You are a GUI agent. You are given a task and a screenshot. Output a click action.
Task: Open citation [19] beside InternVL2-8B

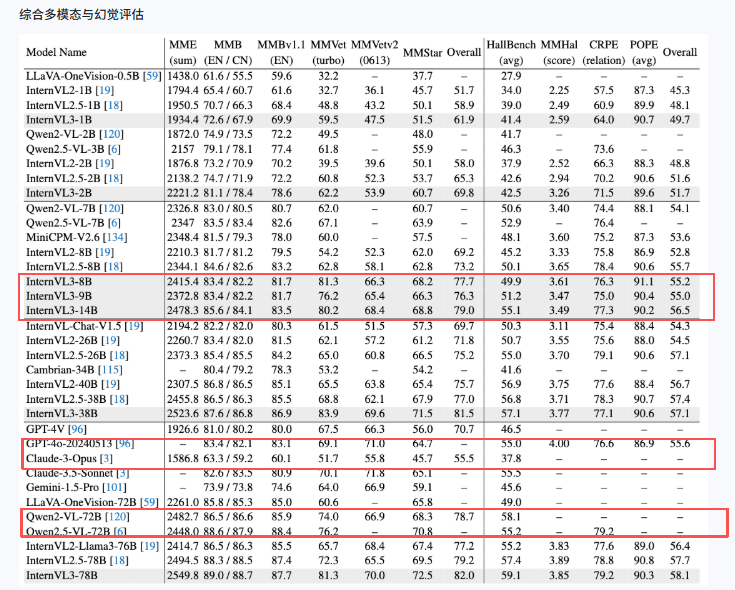(105, 252)
